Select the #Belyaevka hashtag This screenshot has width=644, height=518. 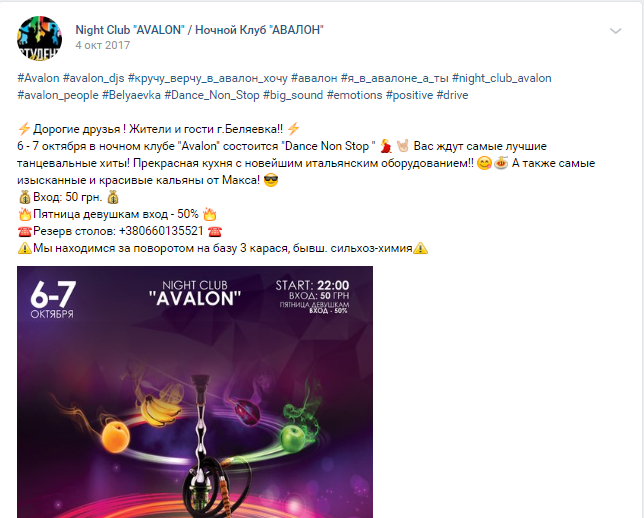click(131, 95)
